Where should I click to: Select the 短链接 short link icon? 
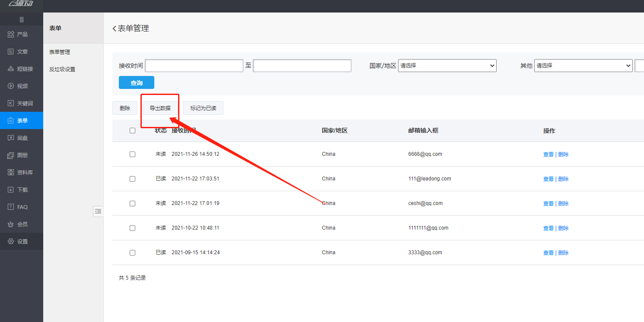click(11, 69)
